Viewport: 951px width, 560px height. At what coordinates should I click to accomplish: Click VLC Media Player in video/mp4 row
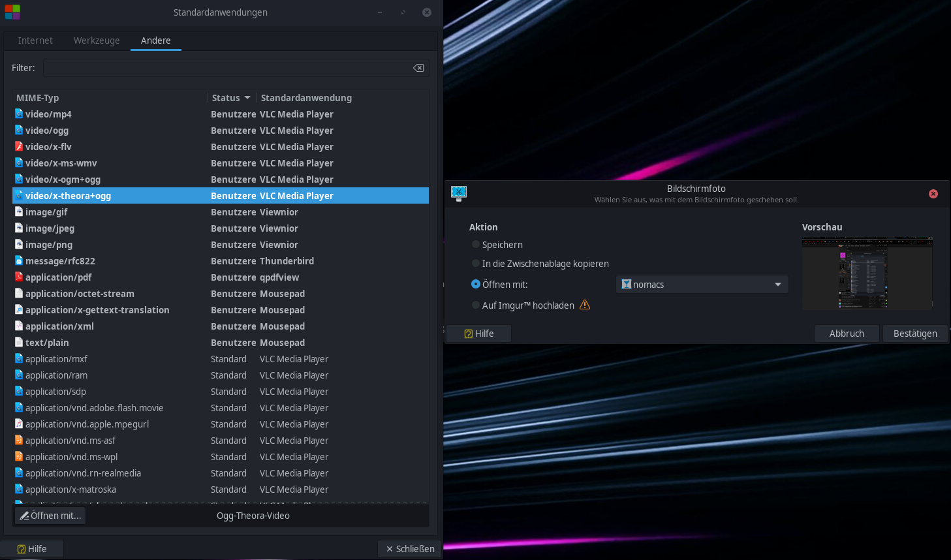[x=296, y=114]
